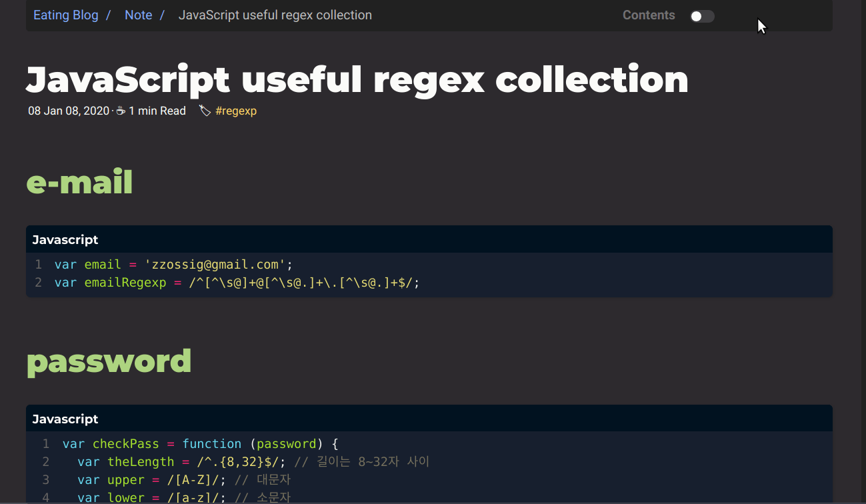
Task: Click the code line containing 'zzossig@gmail.com'
Action: [x=173, y=264]
